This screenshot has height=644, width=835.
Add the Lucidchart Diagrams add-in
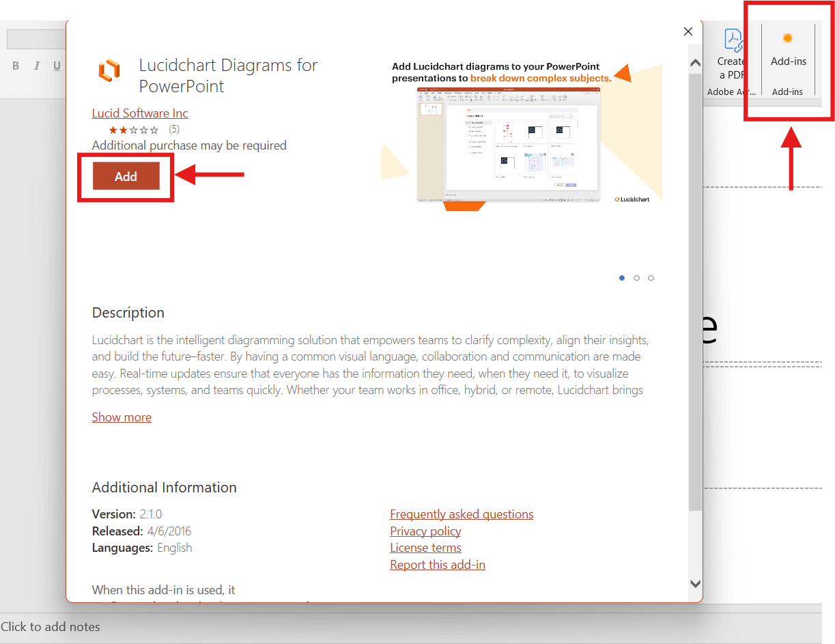pos(126,176)
